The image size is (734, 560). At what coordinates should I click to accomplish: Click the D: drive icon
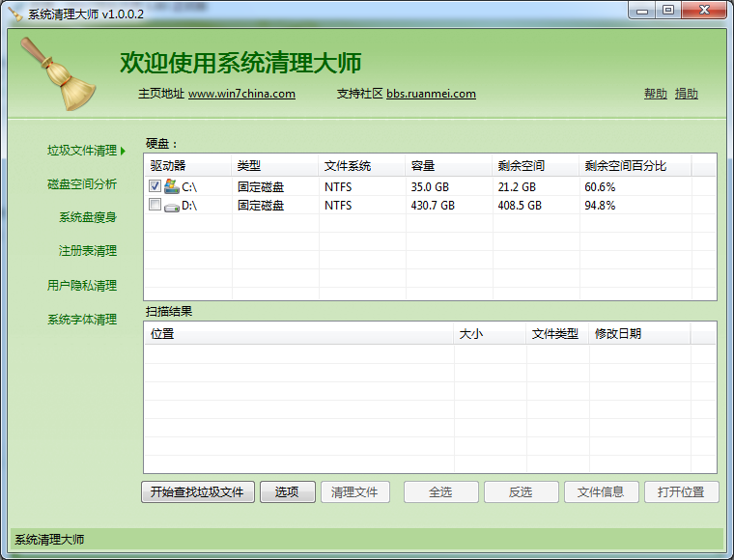tap(172, 206)
